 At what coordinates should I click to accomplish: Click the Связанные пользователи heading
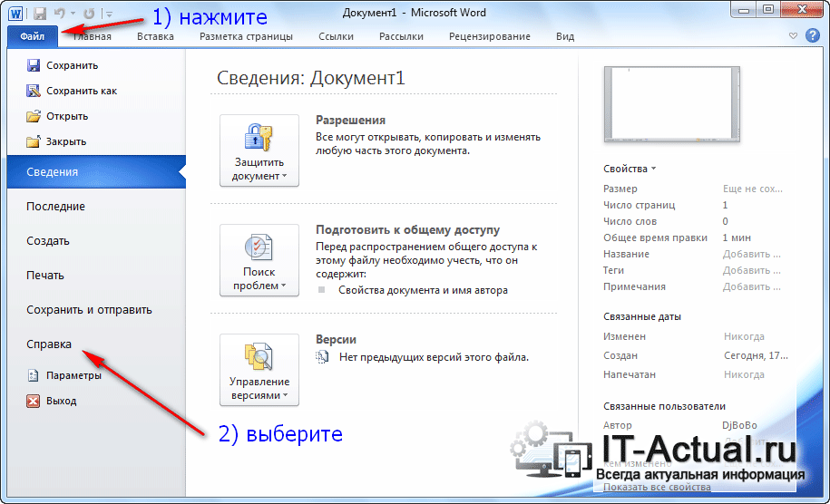click(664, 406)
